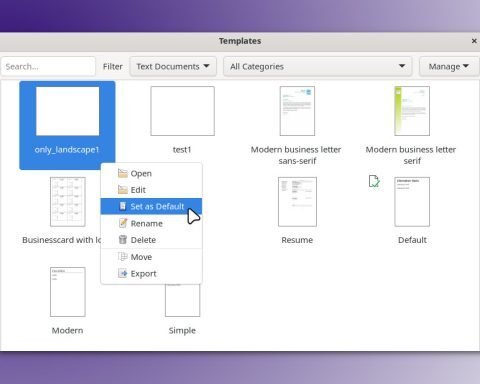Select the Businesscard with logo thumbnail

tap(68, 202)
